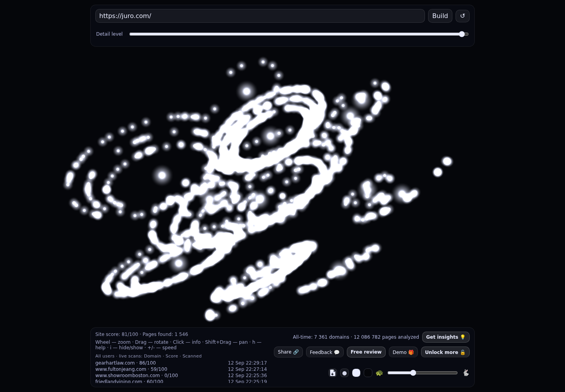
Task: Click the turtle slow-speed icon
Action: click(x=379, y=373)
